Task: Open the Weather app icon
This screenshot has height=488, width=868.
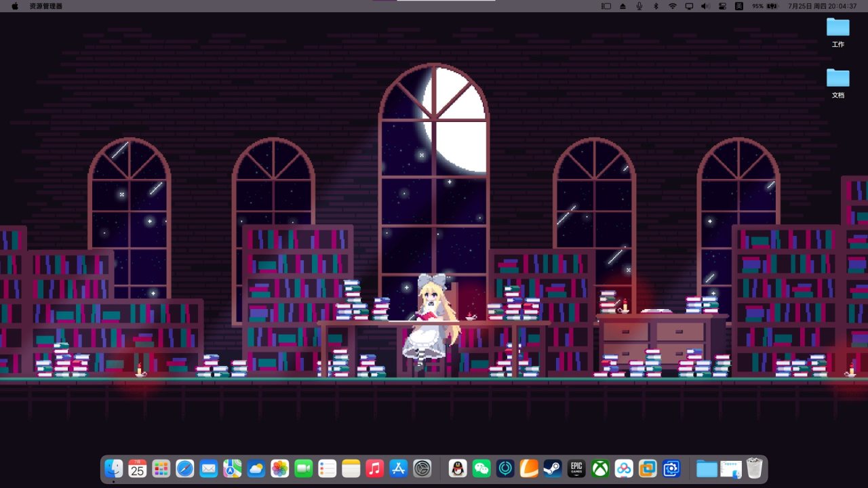Action: click(256, 468)
